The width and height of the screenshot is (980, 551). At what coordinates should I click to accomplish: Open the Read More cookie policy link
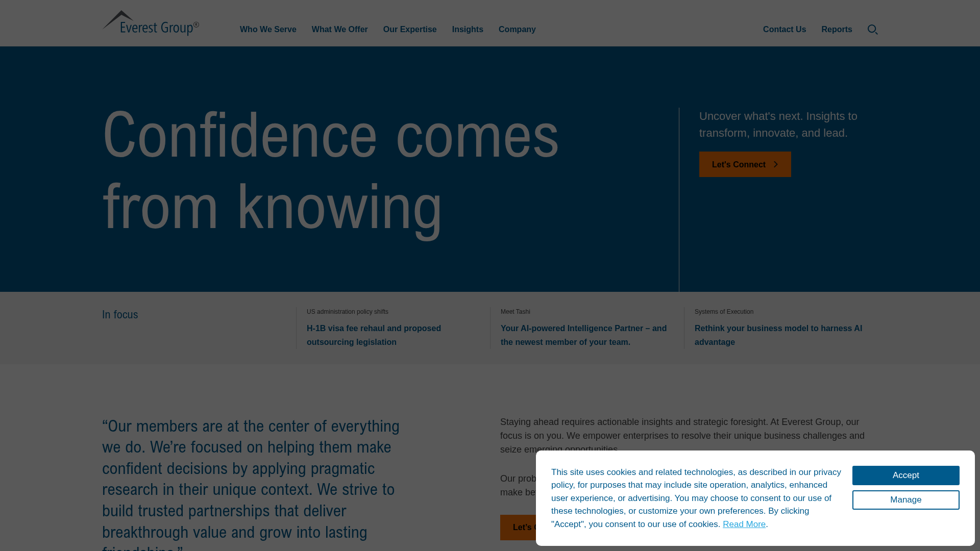[744, 524]
